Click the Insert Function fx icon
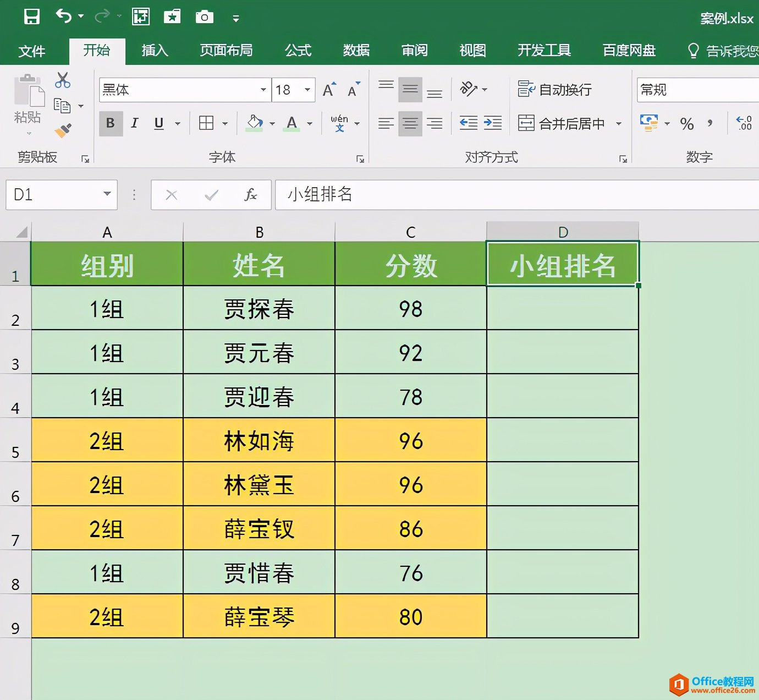759x700 pixels. [250, 195]
